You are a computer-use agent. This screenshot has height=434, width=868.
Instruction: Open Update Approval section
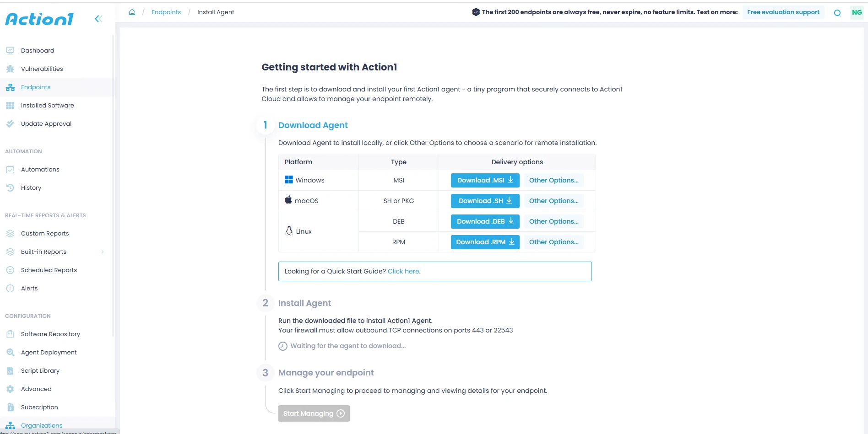click(46, 124)
